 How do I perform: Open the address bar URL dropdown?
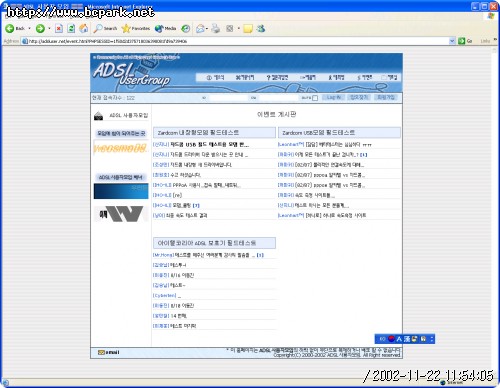point(452,41)
